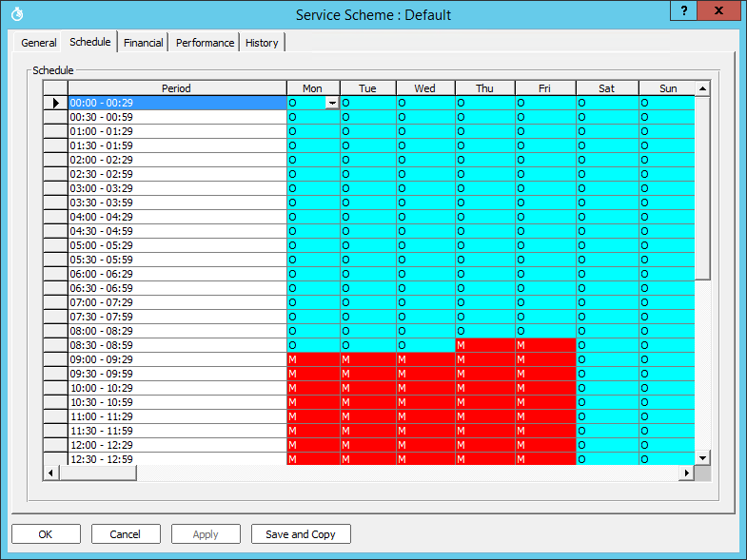Click the row header for 01:30 - 01:59
The width and height of the screenshot is (747, 560).
pyautogui.click(x=56, y=145)
